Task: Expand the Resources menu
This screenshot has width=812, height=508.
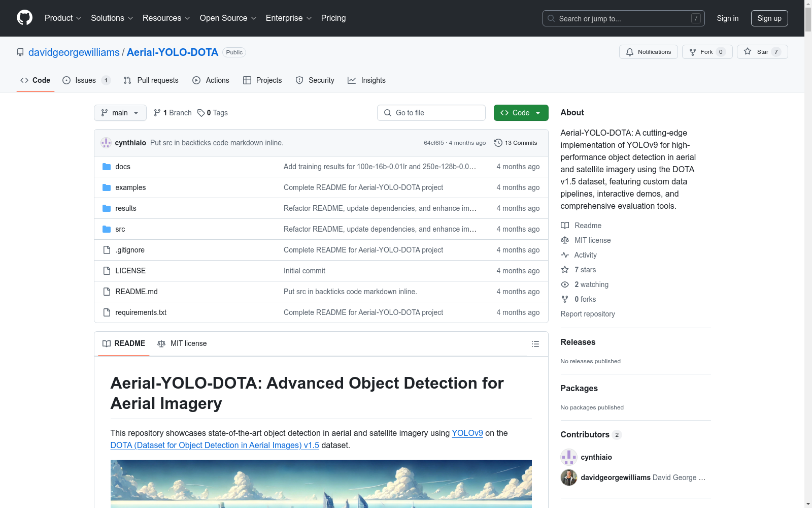Action: pyautogui.click(x=166, y=18)
